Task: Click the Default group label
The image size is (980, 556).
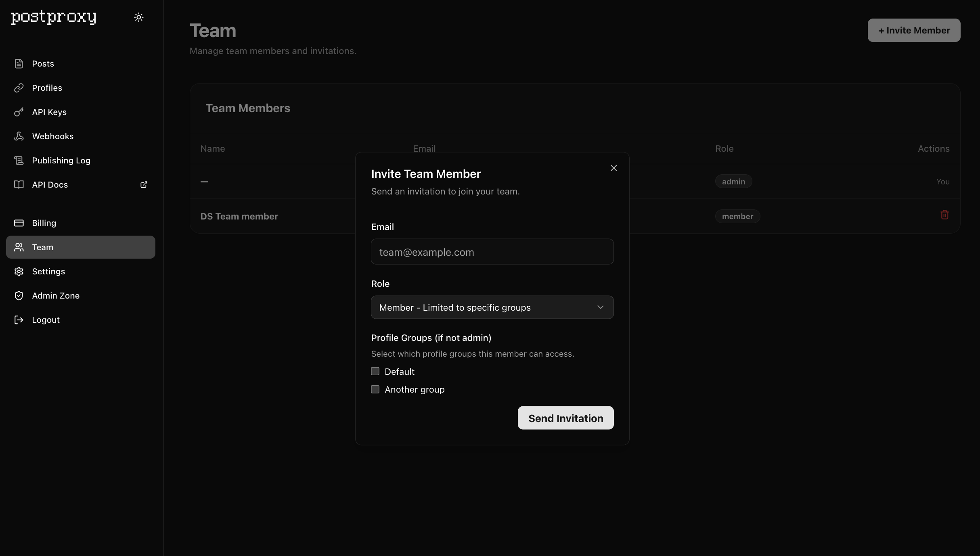Action: pyautogui.click(x=399, y=372)
